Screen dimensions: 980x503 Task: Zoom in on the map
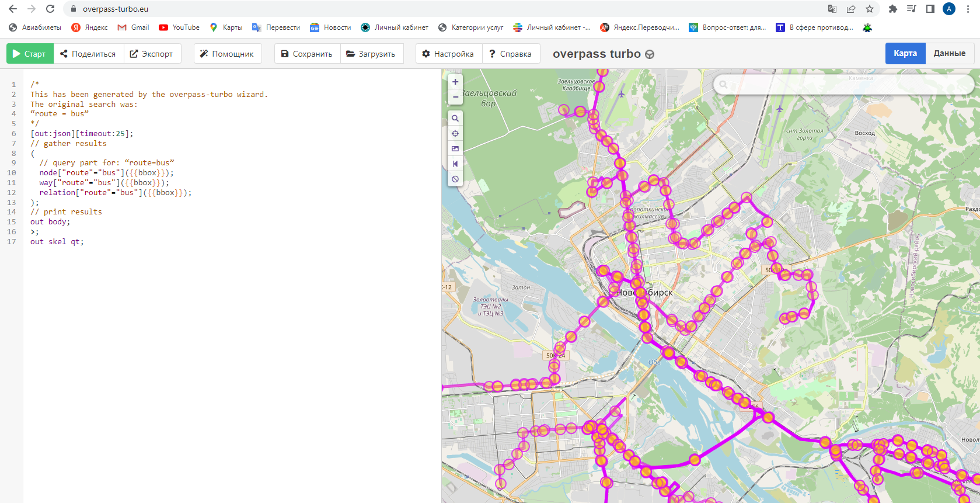point(455,82)
